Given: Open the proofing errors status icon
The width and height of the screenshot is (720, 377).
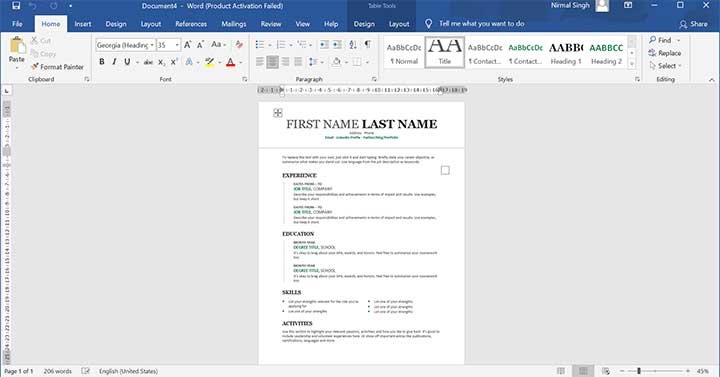Looking at the screenshot, I should coord(85,371).
